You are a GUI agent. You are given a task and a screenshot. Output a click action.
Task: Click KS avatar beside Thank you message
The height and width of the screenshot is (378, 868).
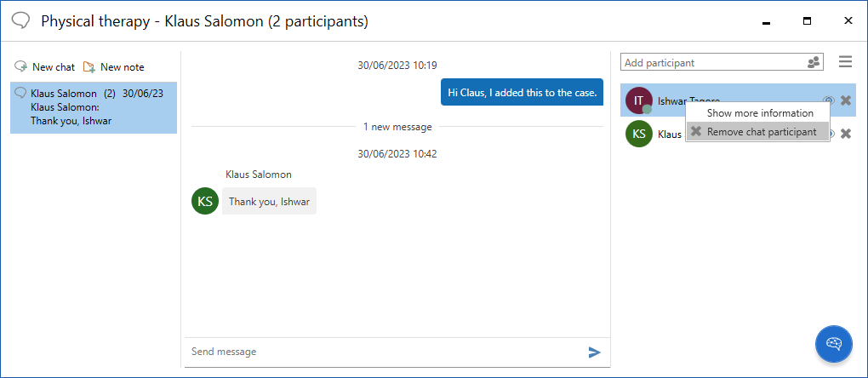pos(205,201)
